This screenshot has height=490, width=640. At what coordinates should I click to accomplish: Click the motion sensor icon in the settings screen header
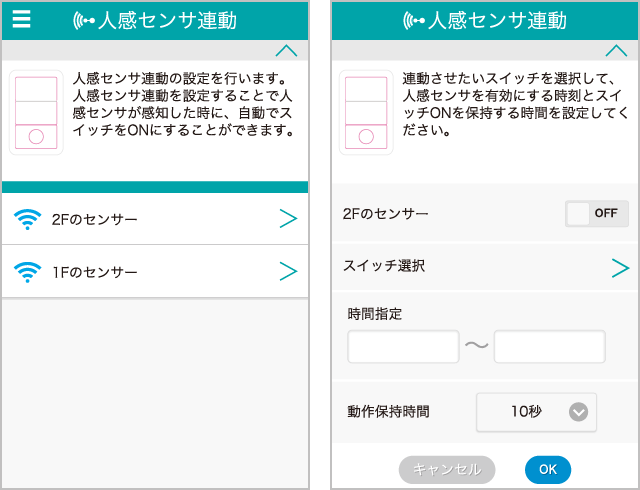click(413, 20)
